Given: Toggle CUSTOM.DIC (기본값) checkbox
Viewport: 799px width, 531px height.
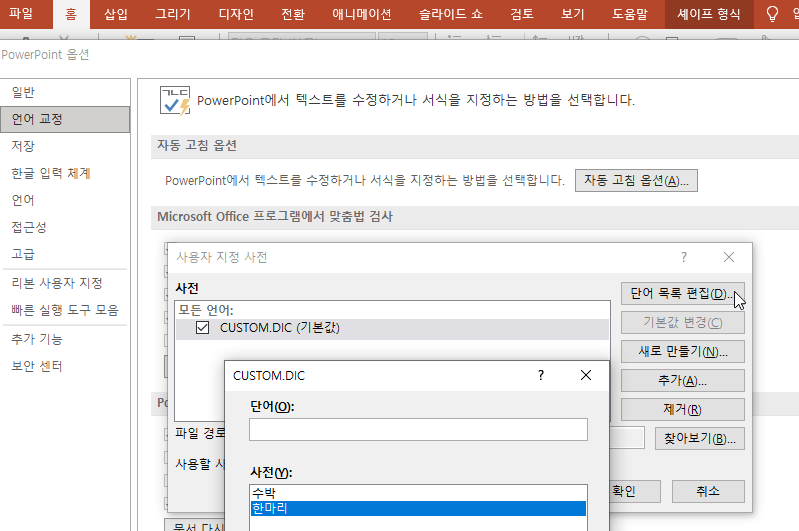Looking at the screenshot, I should point(202,328).
